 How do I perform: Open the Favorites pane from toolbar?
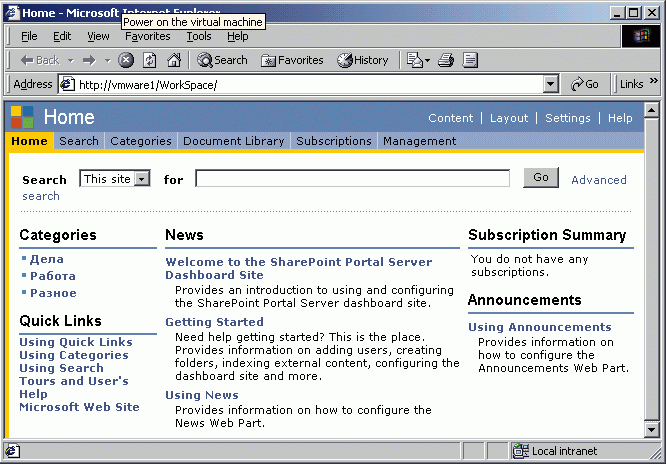click(292, 60)
